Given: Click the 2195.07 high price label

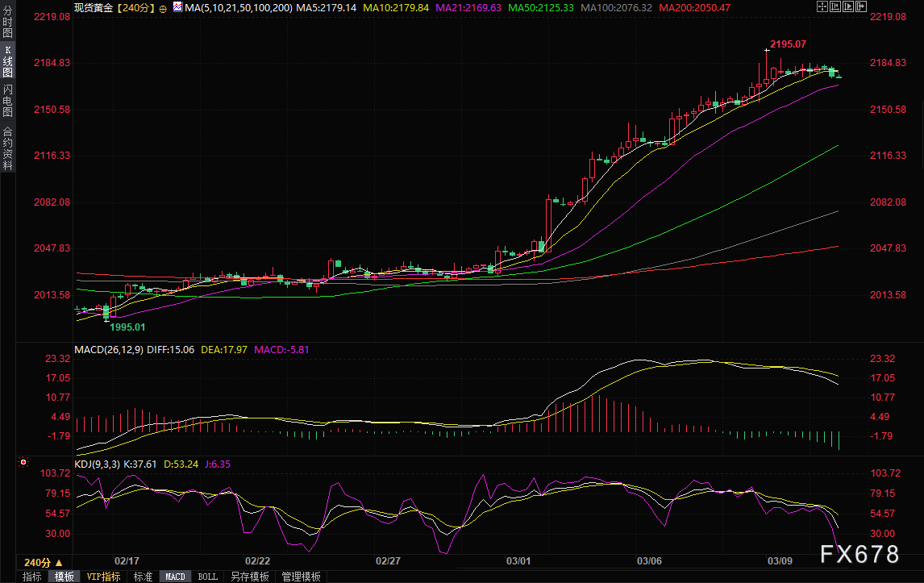Looking at the screenshot, I should tap(788, 44).
